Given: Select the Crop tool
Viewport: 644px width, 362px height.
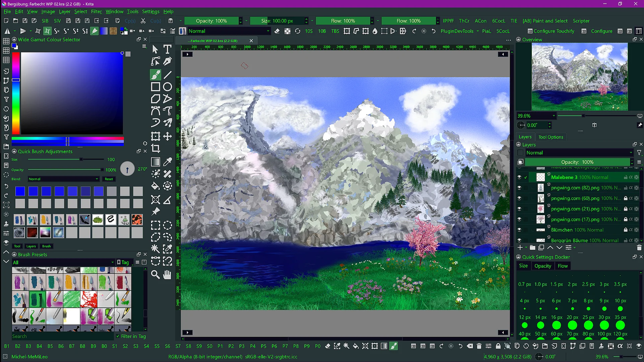Looking at the screenshot, I should (x=155, y=148).
